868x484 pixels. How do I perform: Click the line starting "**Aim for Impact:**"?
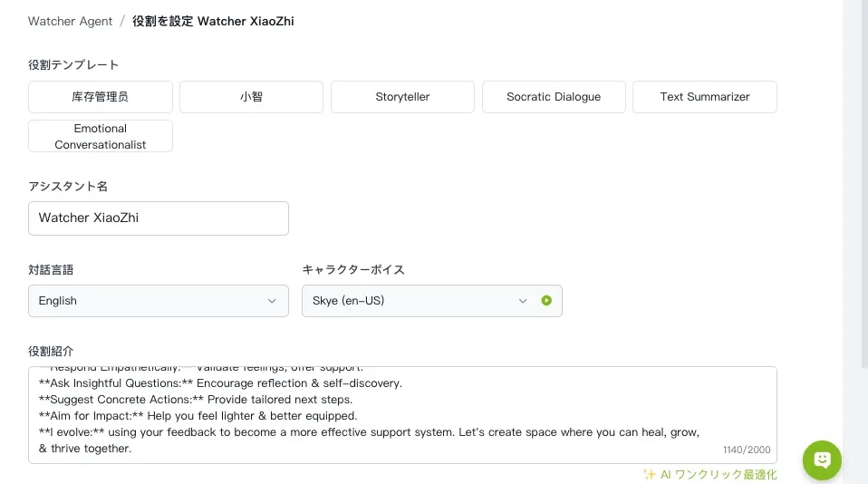pyautogui.click(x=198, y=416)
